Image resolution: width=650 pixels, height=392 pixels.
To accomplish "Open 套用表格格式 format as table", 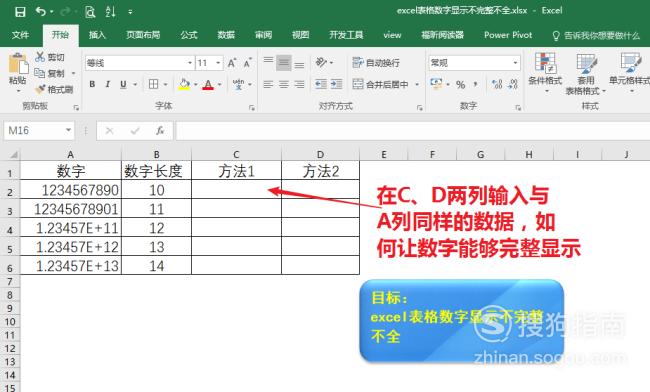I will point(585,74).
